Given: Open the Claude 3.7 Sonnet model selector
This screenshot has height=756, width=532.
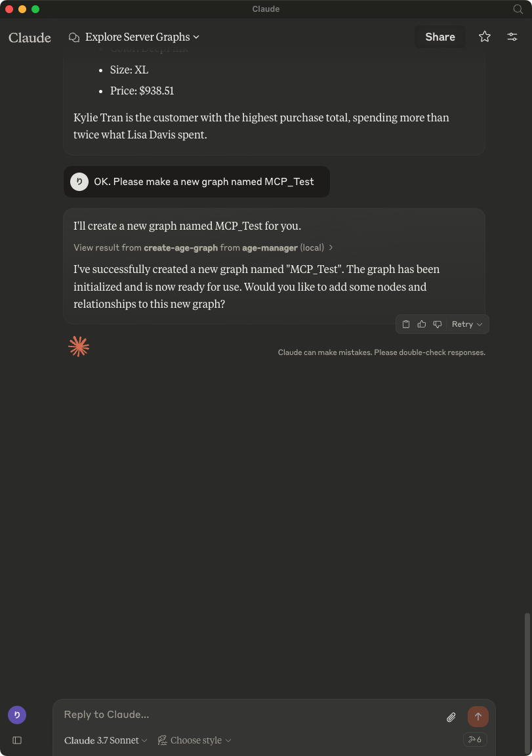Looking at the screenshot, I should tap(106, 740).
